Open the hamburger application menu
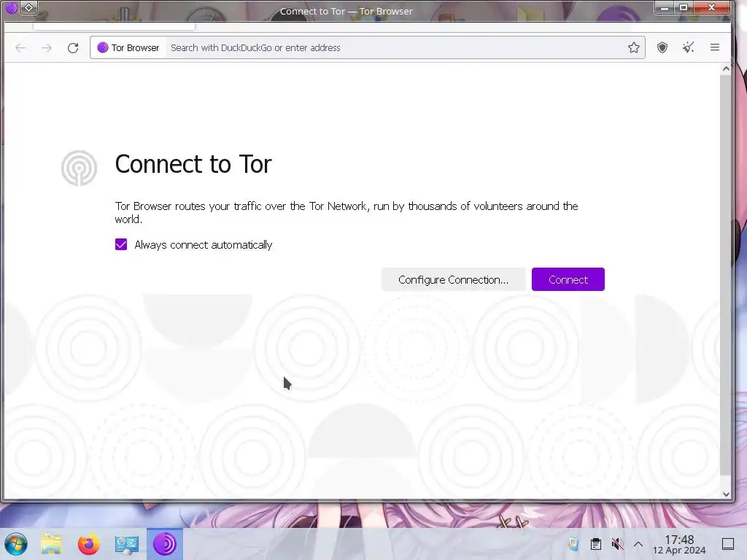The width and height of the screenshot is (747, 560). pos(715,47)
